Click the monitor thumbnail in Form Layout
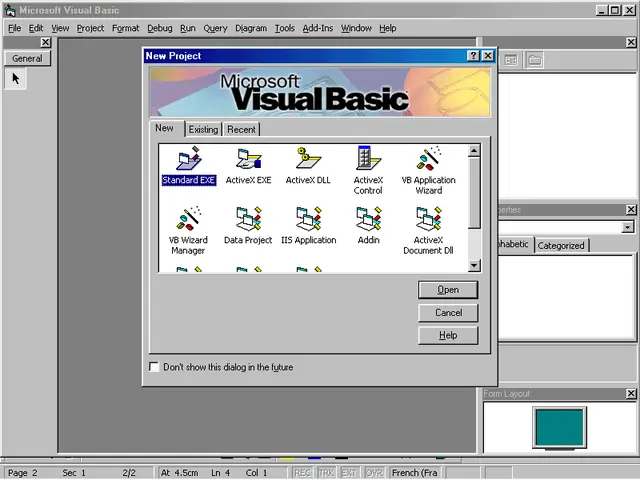This screenshot has height=480, width=640. pos(559,428)
